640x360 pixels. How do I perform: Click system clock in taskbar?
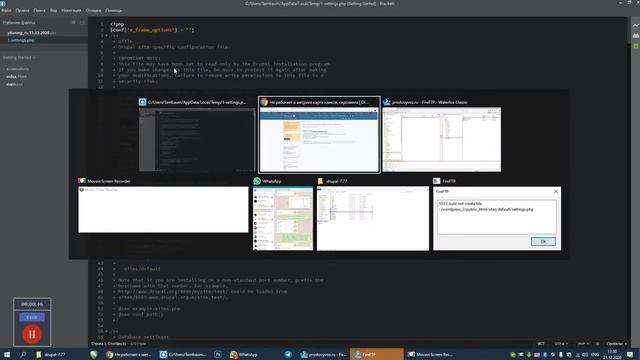[612, 354]
